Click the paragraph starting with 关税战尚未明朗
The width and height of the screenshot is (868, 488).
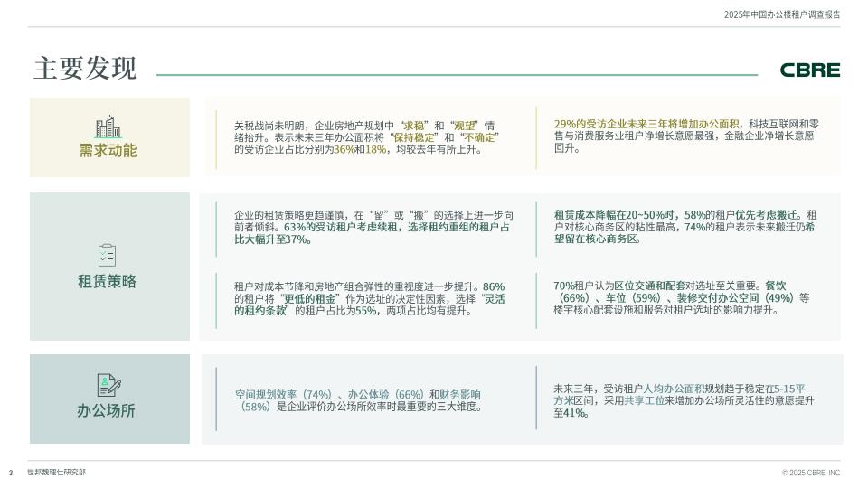[x=366, y=137]
